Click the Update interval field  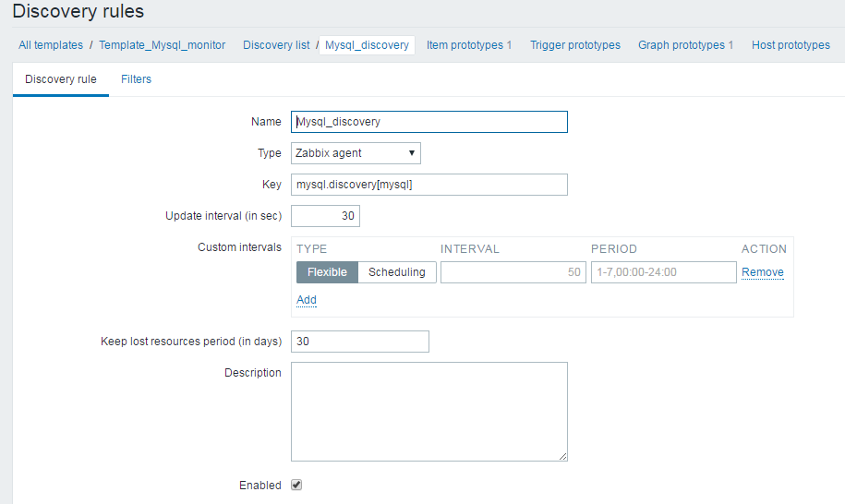coord(325,216)
